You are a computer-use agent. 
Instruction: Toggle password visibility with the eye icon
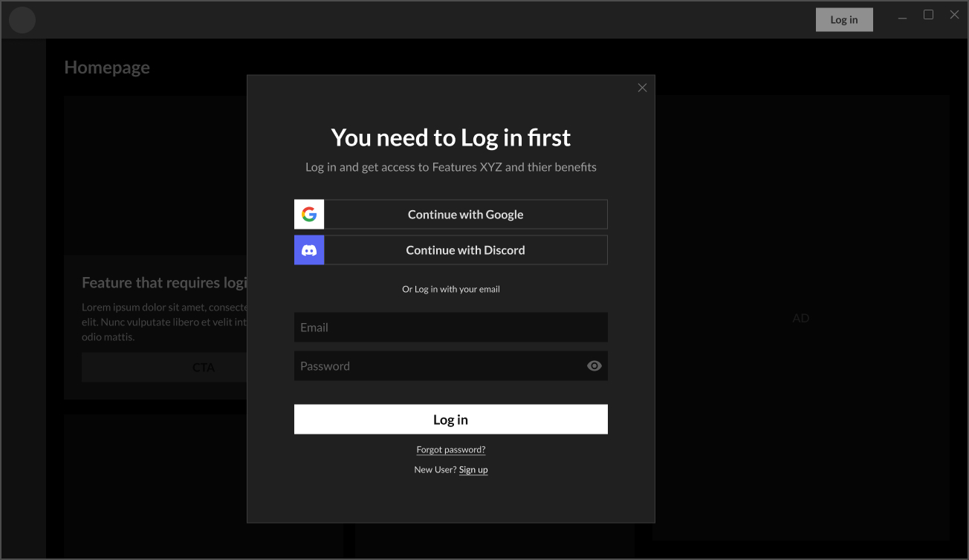[594, 365]
